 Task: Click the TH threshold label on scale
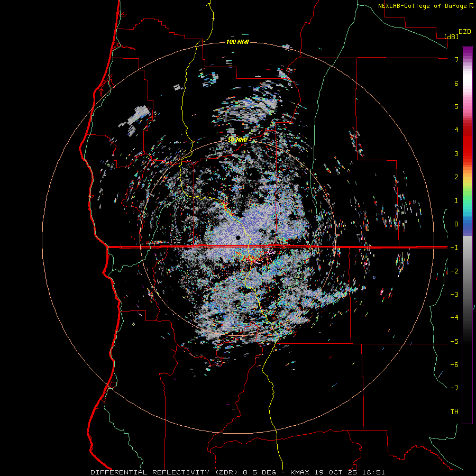[454, 412]
